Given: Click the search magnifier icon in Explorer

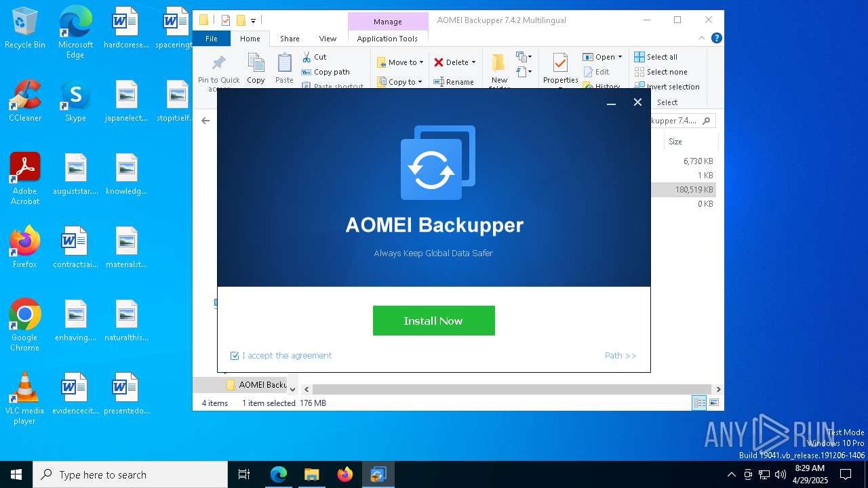Looking at the screenshot, I should 706,121.
